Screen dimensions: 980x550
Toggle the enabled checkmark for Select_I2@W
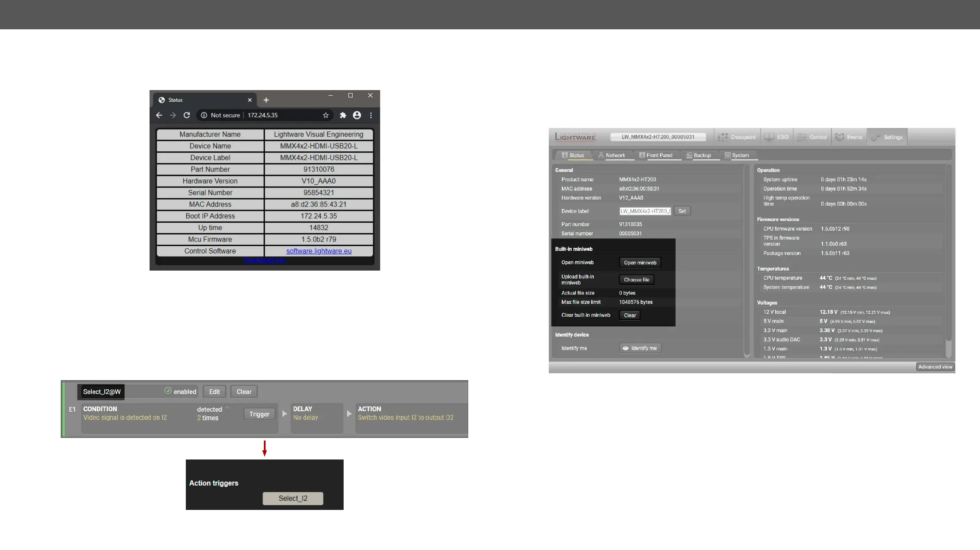coord(168,391)
